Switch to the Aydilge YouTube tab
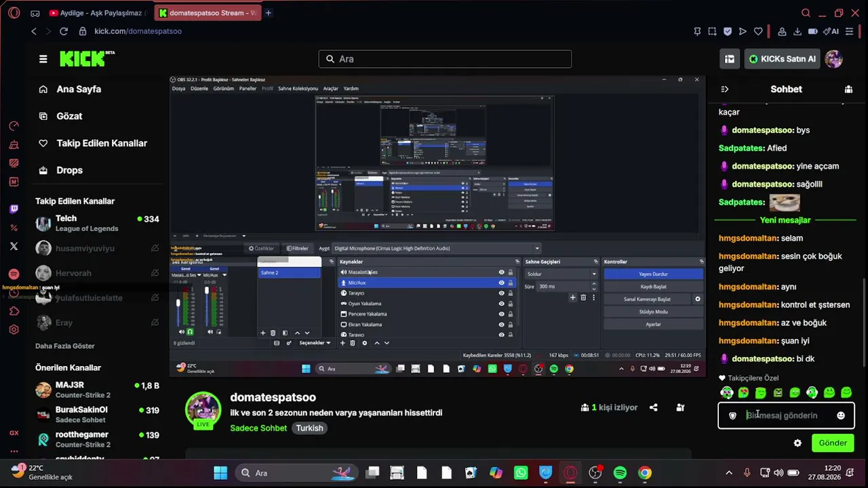This screenshot has width=868, height=488. click(x=97, y=13)
